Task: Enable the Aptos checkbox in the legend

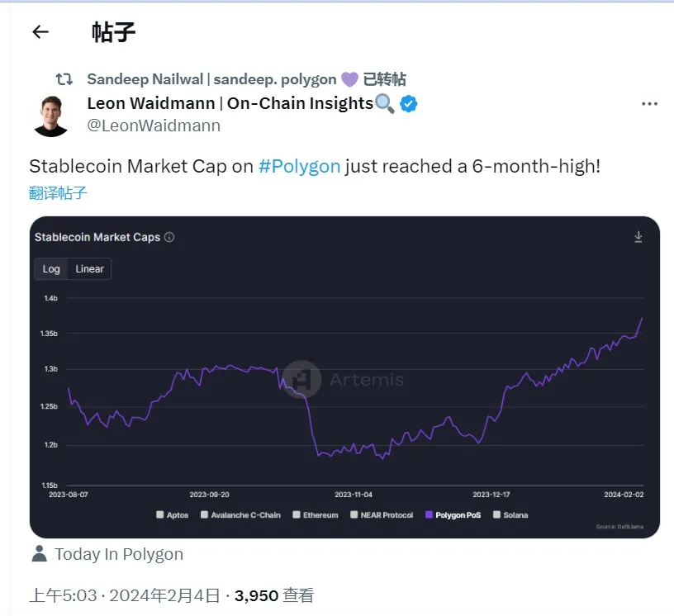Action: pos(159,514)
